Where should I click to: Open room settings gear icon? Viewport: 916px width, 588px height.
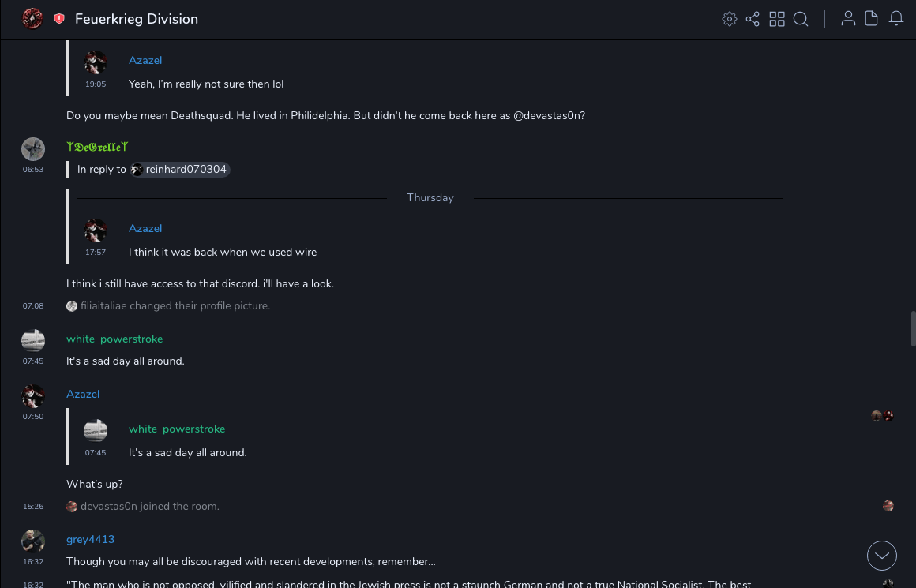tap(729, 19)
